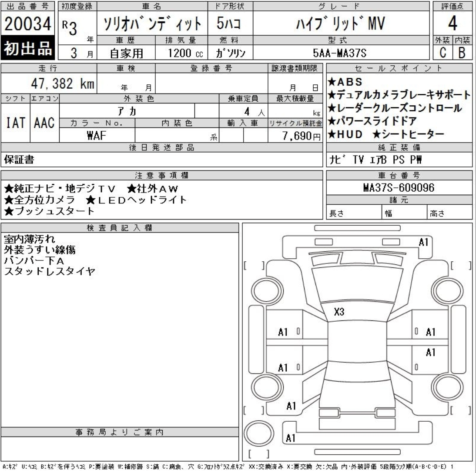Click the spare tire circle below the car diagram
Viewport: 476px width, 473px height.
point(259,433)
